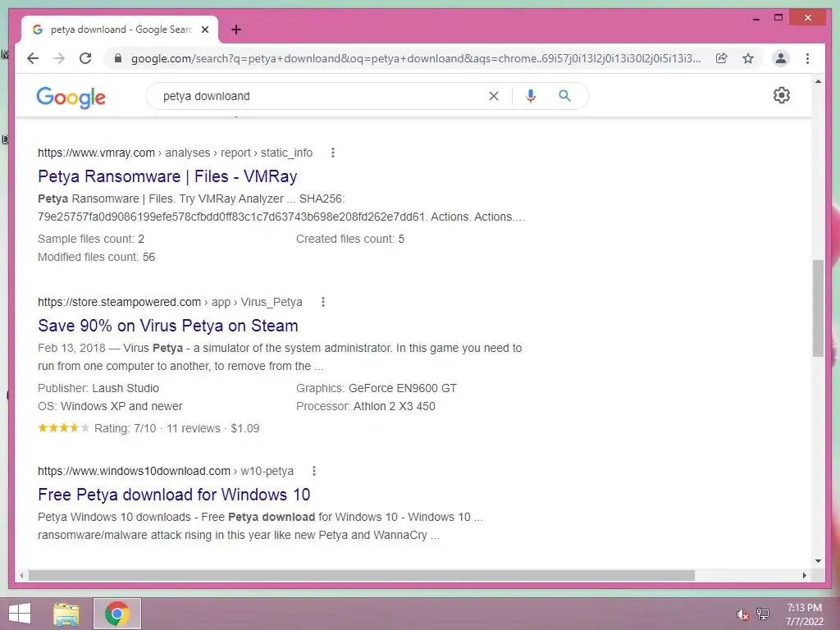The image size is (840, 630).
Task: Click 'Graphics: GeForce EN9600 GT' text
Action: 377,388
